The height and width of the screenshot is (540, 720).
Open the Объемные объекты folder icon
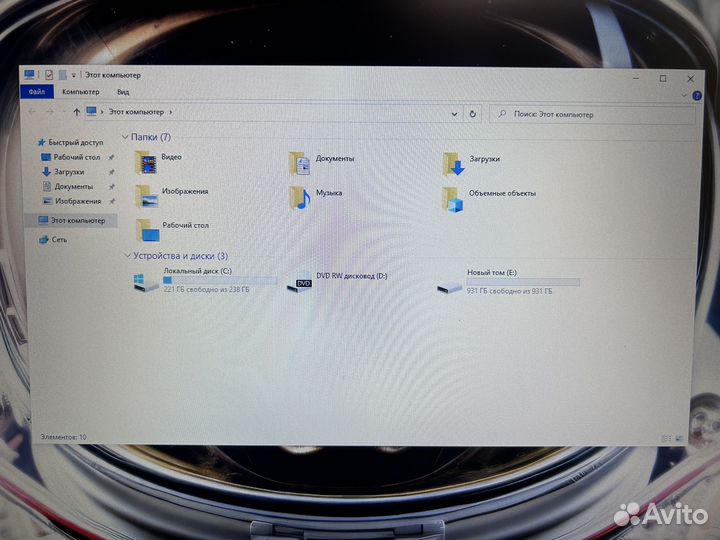453,199
